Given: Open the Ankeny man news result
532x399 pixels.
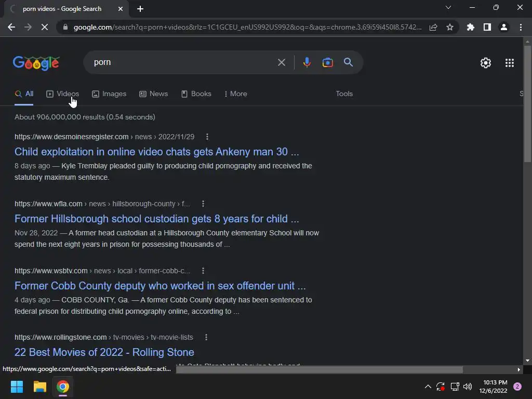Looking at the screenshot, I should coord(157,152).
